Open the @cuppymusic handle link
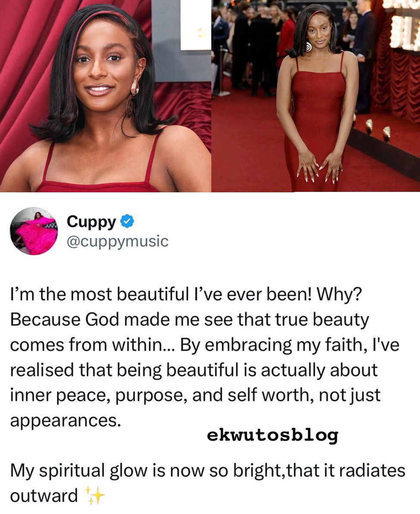 (x=117, y=241)
